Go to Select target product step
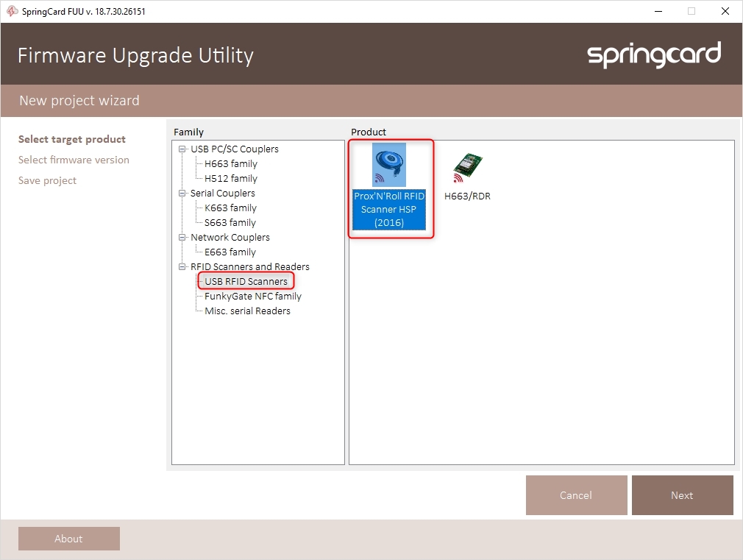Screen dimensions: 743x560 [x=72, y=139]
